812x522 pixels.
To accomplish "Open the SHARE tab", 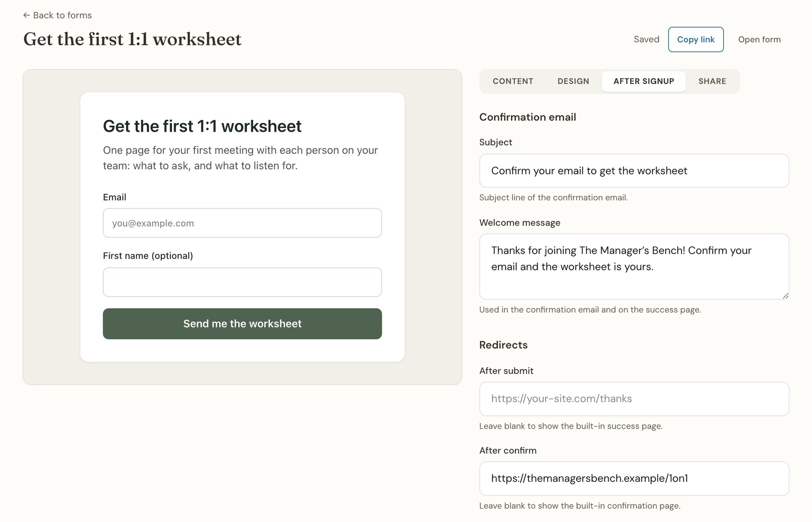I will [712, 81].
